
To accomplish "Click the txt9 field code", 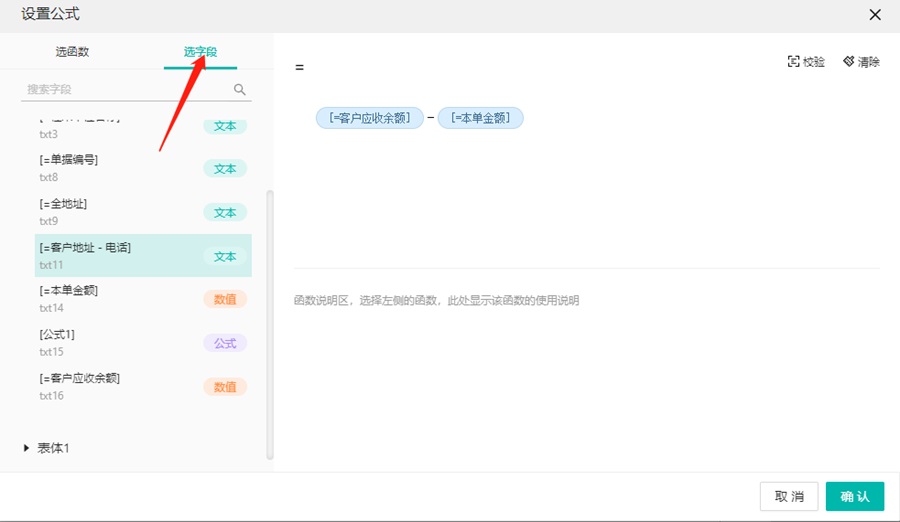I will pyautogui.click(x=49, y=221).
